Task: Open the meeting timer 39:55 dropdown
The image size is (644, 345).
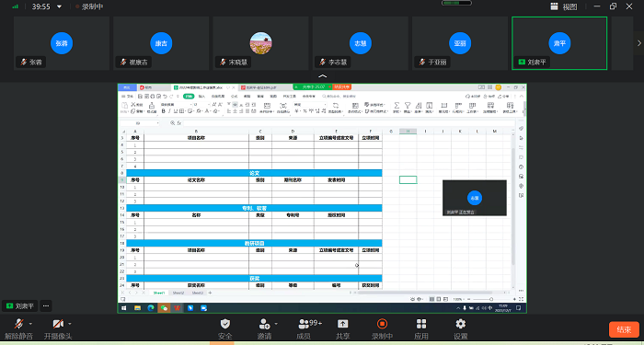Action: (x=59, y=6)
